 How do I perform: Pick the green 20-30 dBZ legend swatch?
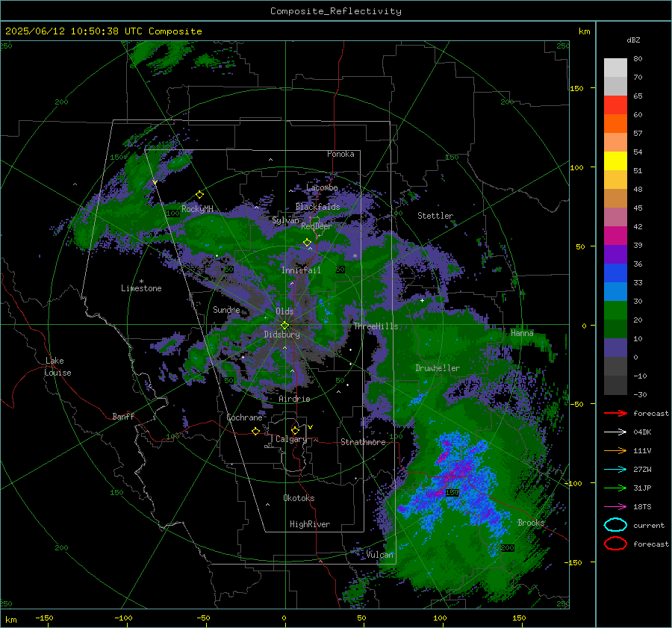[615, 311]
